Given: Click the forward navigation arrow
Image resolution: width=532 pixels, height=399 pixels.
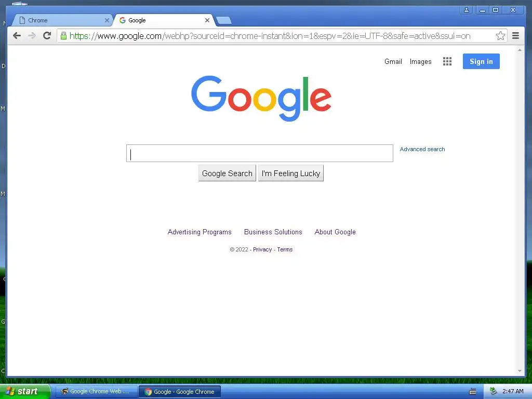Looking at the screenshot, I should click(x=32, y=36).
